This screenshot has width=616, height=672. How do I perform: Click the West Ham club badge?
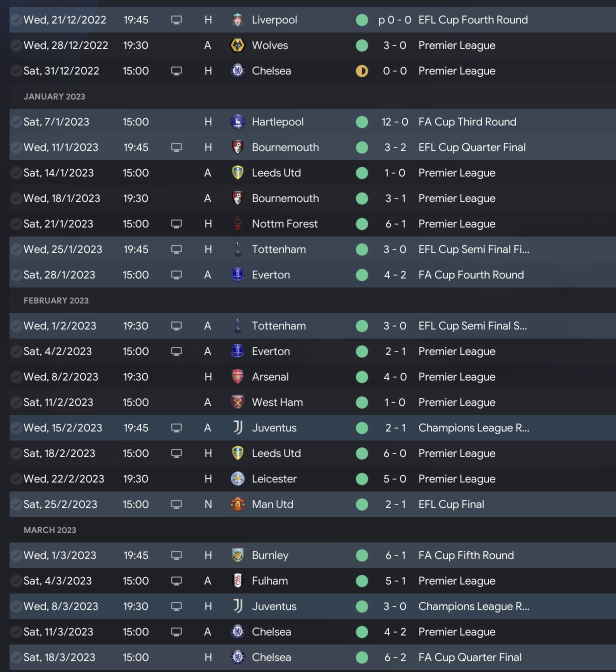coord(237,402)
